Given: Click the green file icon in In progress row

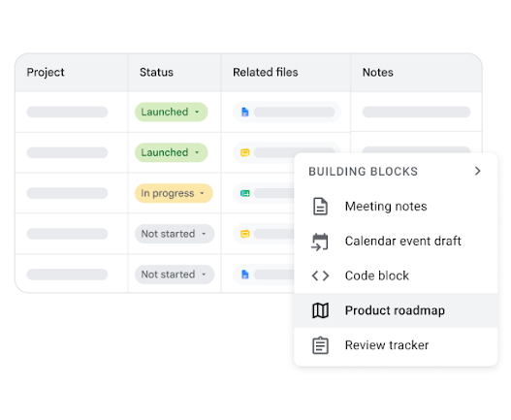Looking at the screenshot, I should [244, 193].
